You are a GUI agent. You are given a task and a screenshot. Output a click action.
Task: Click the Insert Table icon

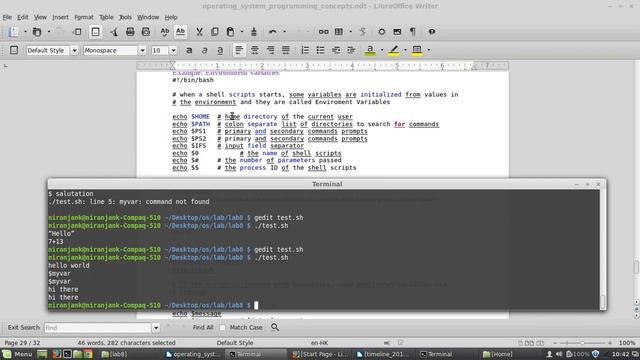[339, 32]
